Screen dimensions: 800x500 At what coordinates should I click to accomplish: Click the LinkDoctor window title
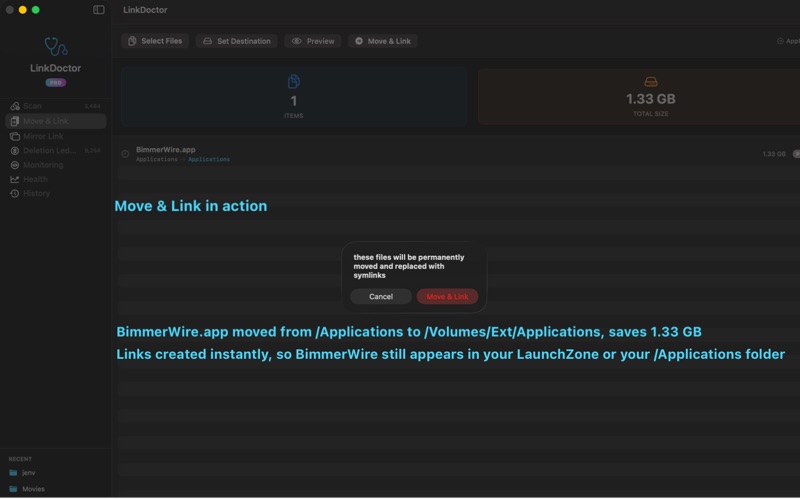(145, 10)
